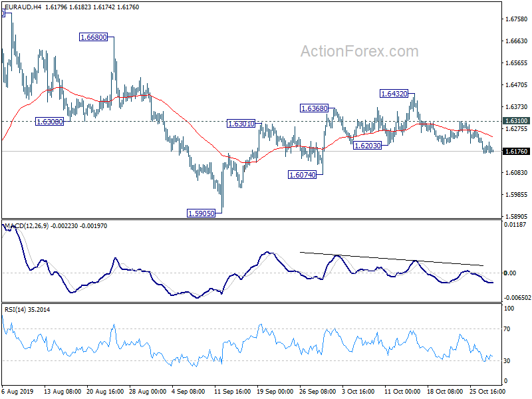Click the 1.63080 price label
The image size is (532, 399).
click(49, 122)
